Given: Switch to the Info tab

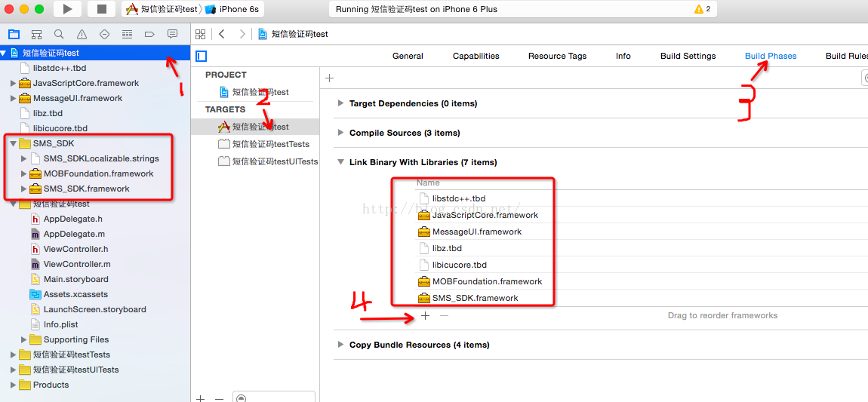Looking at the screenshot, I should point(623,56).
